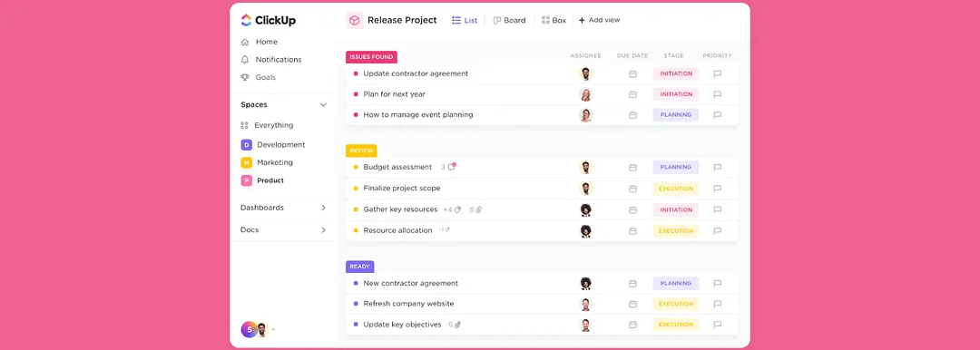Set due date for Plan for next year
Image resolution: width=980 pixels, height=350 pixels.
(632, 94)
